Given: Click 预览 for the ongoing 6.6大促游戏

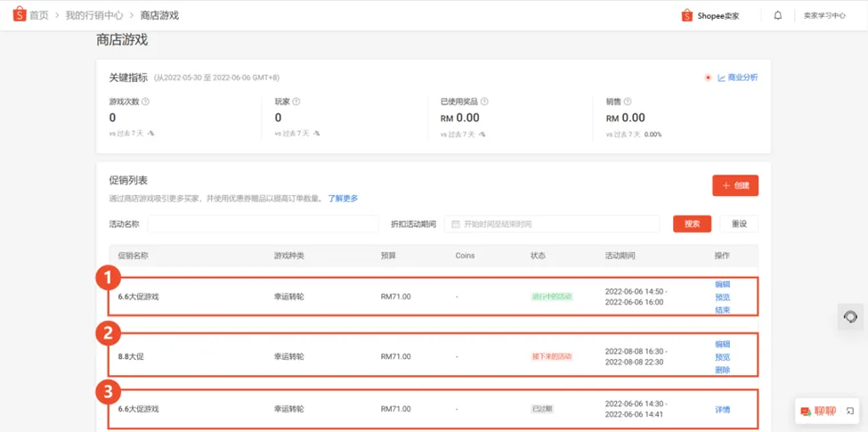Looking at the screenshot, I should pos(722,297).
